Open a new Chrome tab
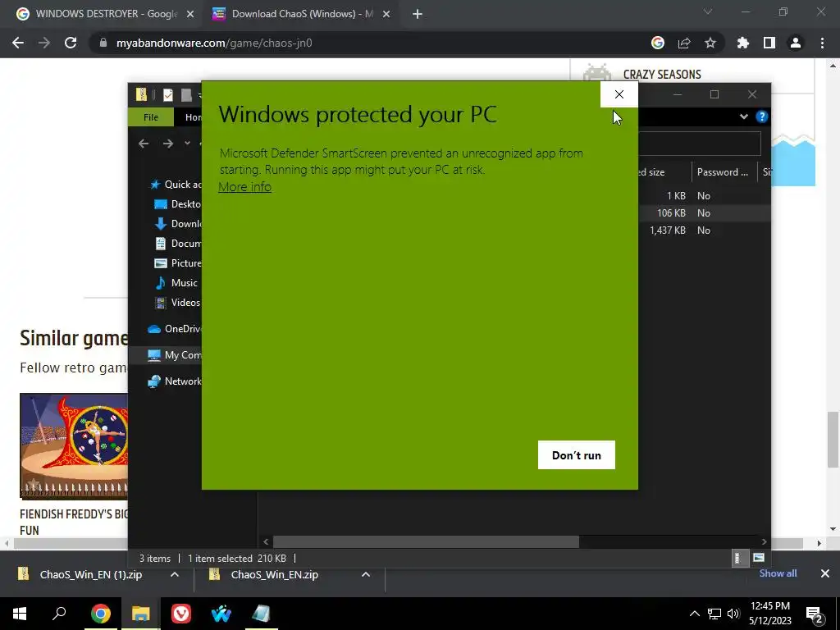840x630 pixels. tap(418, 15)
